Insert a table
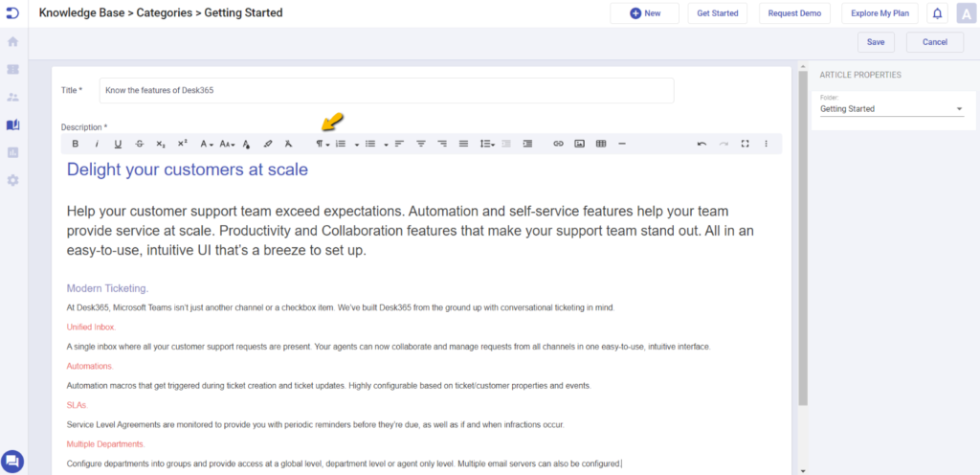This screenshot has width=980, height=475. point(601,144)
